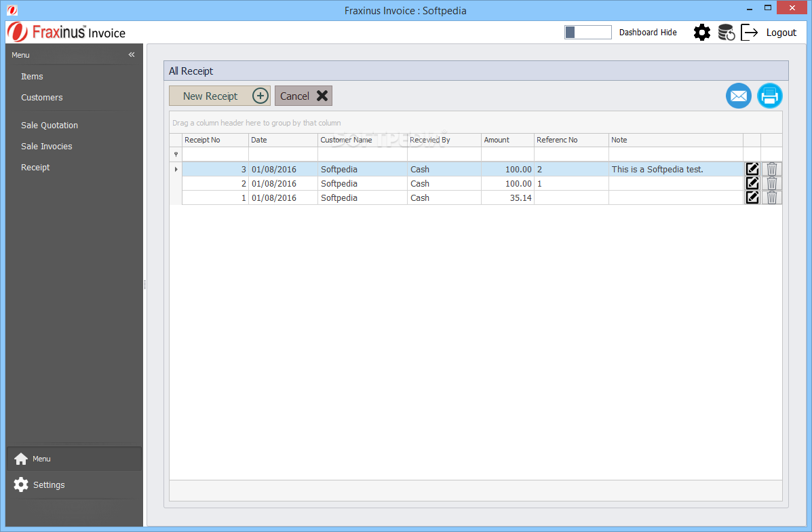Click the Amount filter field

pyautogui.click(x=507, y=154)
